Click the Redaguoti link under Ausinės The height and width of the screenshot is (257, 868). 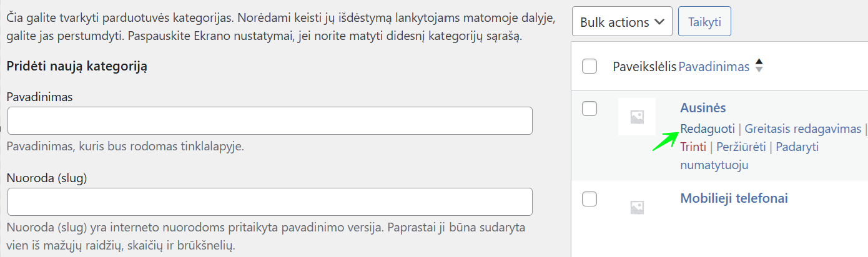pyautogui.click(x=708, y=129)
